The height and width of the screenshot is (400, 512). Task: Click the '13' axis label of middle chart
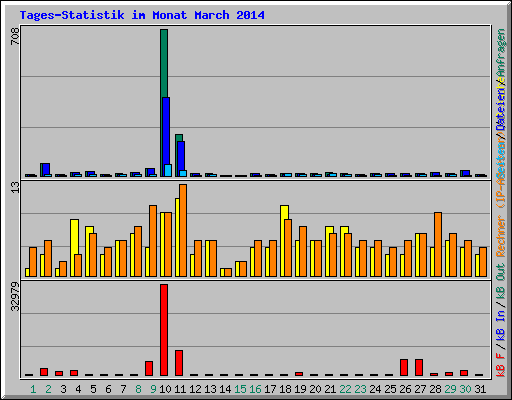click(x=15, y=187)
